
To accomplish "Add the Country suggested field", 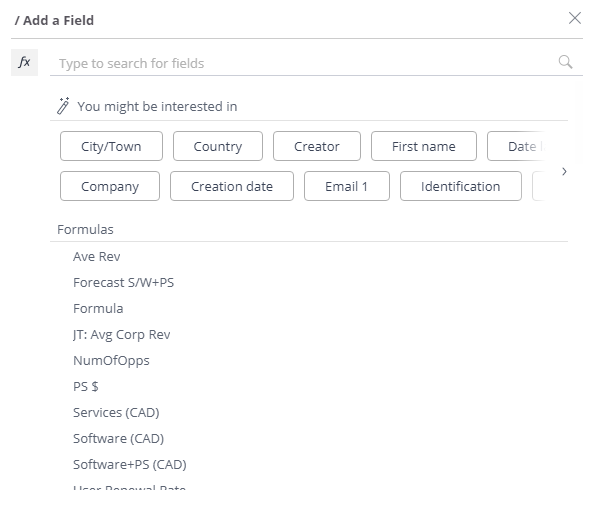I will 218,146.
